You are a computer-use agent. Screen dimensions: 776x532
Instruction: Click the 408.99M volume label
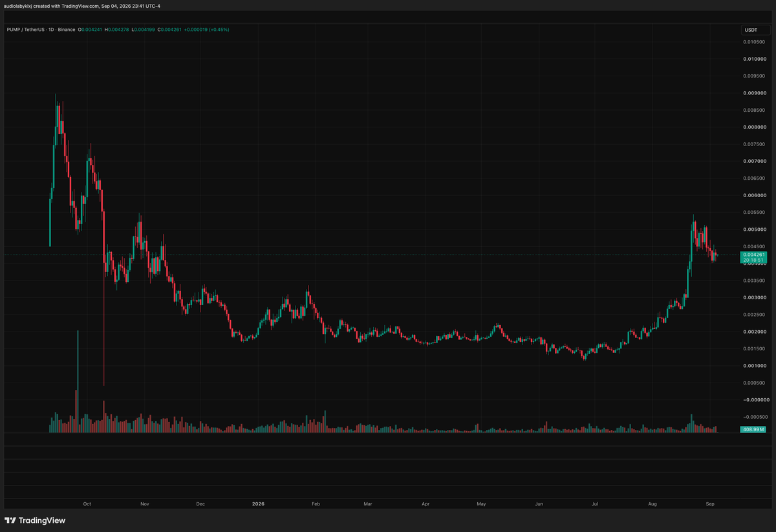(754, 429)
